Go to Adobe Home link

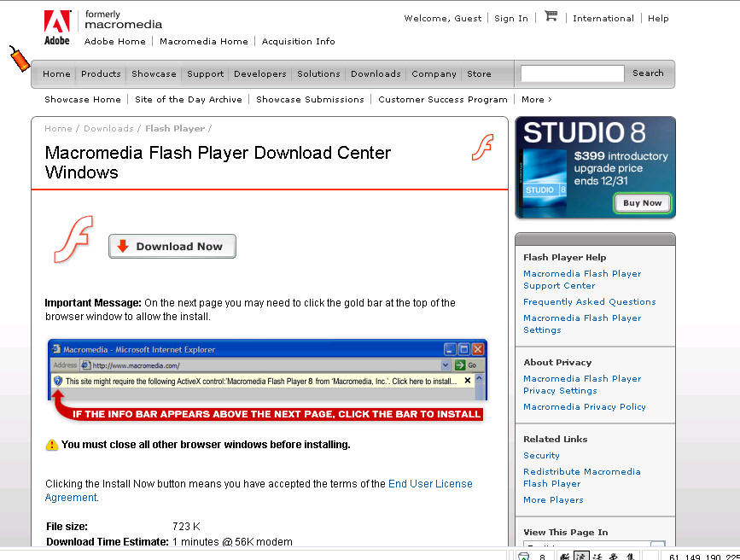[x=114, y=42]
